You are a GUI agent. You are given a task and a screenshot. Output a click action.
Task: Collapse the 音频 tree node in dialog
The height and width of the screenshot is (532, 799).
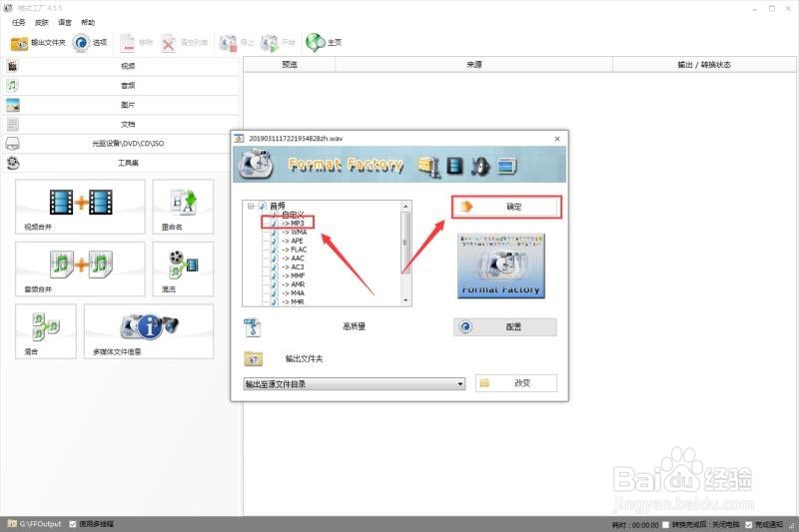[x=251, y=207]
